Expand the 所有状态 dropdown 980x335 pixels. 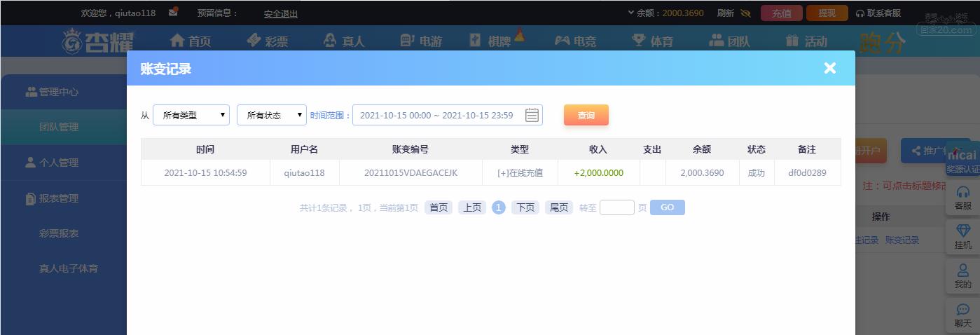(272, 116)
